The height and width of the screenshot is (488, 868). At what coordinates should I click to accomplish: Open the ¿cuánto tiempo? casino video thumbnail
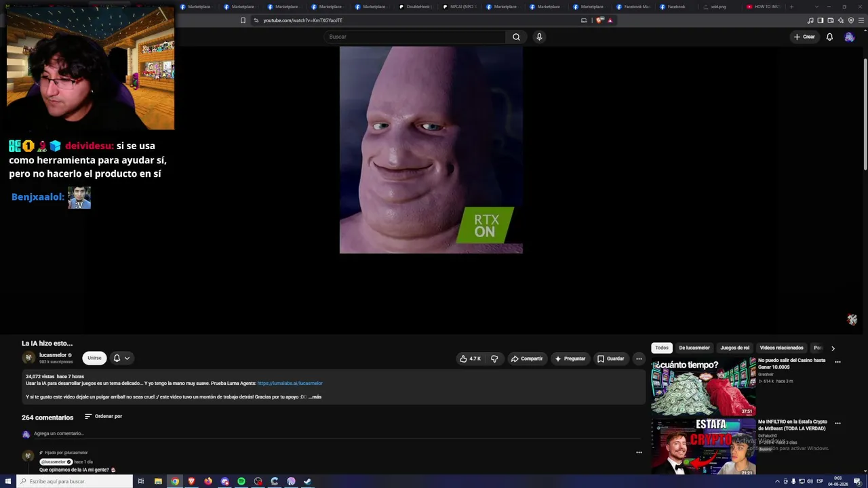coord(704,386)
